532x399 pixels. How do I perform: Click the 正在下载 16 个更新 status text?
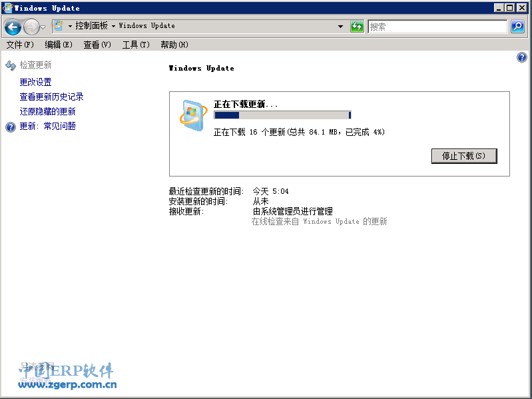pyautogui.click(x=299, y=132)
